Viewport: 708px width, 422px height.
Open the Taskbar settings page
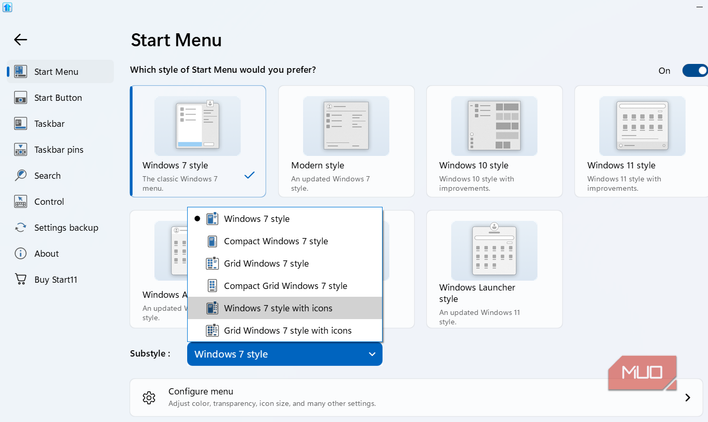pyautogui.click(x=60, y=124)
